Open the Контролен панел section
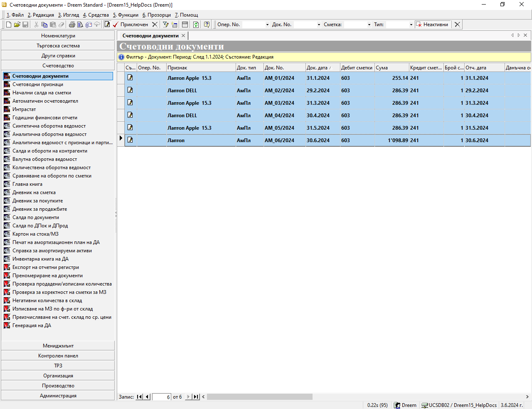Image resolution: width=532 pixels, height=409 pixels. [x=58, y=356]
